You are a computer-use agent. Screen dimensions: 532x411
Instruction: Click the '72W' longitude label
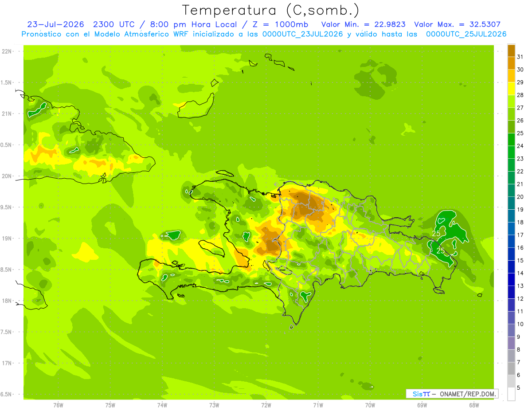pyautogui.click(x=266, y=405)
